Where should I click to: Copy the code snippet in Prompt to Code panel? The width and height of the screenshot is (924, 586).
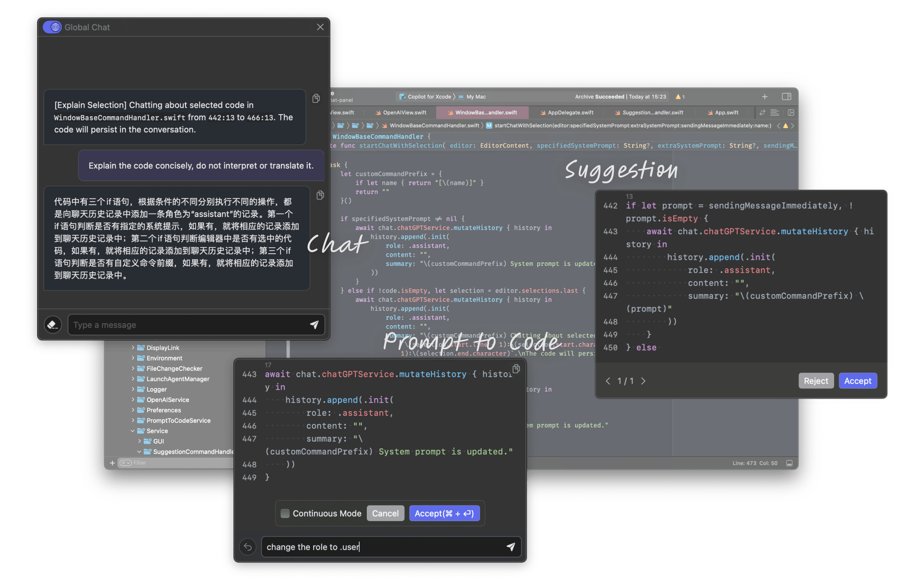tap(516, 369)
